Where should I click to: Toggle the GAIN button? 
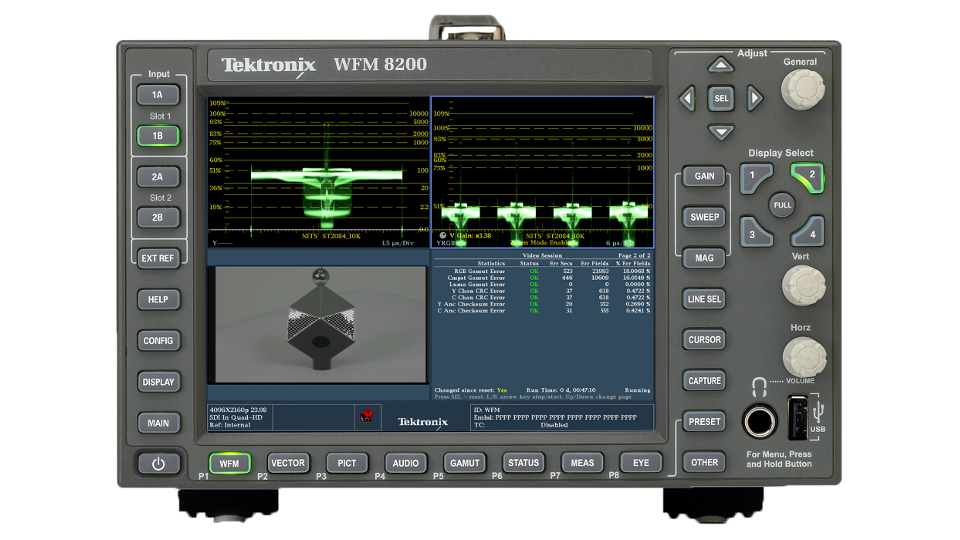[x=704, y=176]
